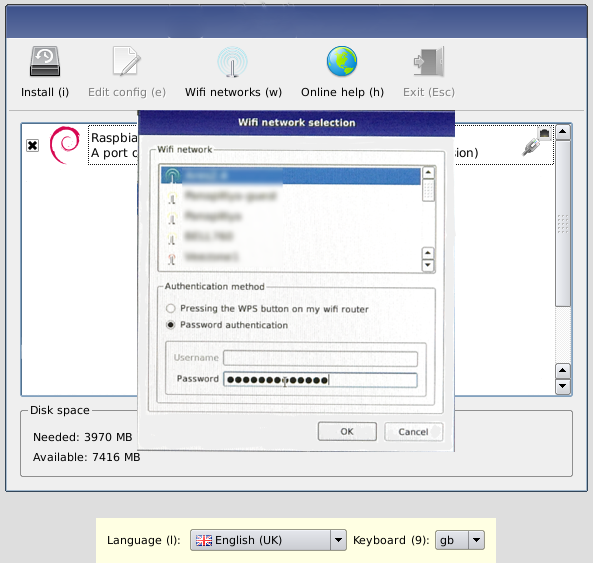
Task: Click inside the Password input field
Action: 320,380
